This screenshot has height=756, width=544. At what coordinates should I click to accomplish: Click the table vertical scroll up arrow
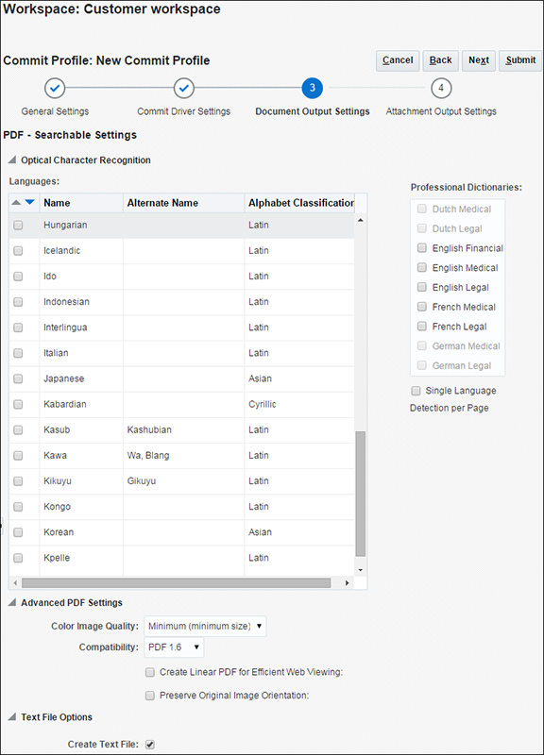360,220
